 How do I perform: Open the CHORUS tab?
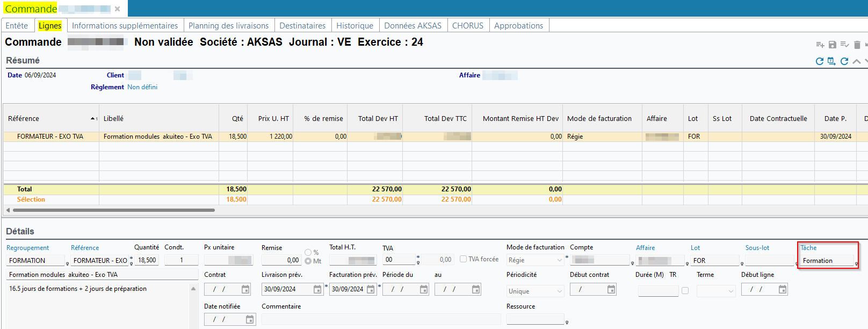(468, 25)
